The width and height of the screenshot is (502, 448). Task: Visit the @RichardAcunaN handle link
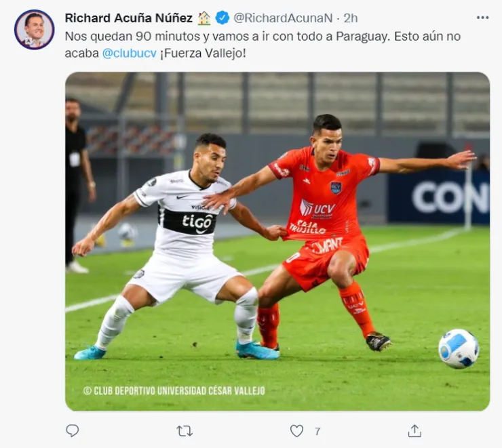pos(283,18)
